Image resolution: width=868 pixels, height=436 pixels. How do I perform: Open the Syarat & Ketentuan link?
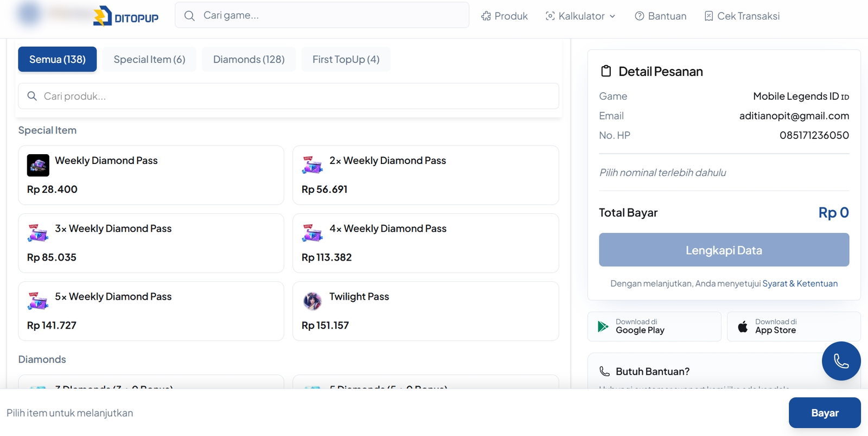coord(800,283)
